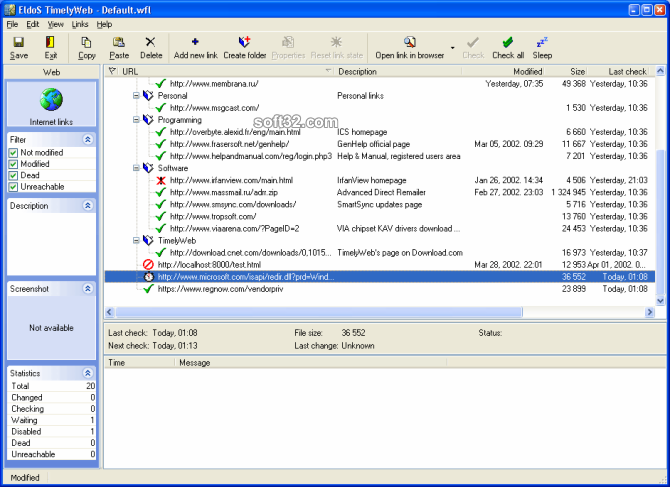The width and height of the screenshot is (670, 487).
Task: Click the scroll up arrow of link list
Action: (x=660, y=71)
